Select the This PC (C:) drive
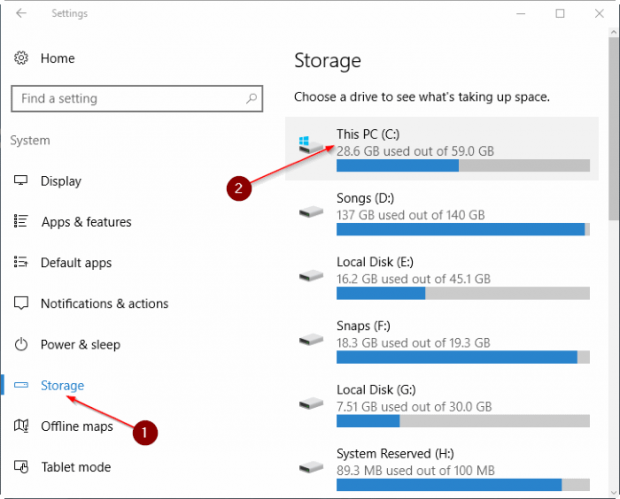This screenshot has height=499, width=620. tap(441, 148)
